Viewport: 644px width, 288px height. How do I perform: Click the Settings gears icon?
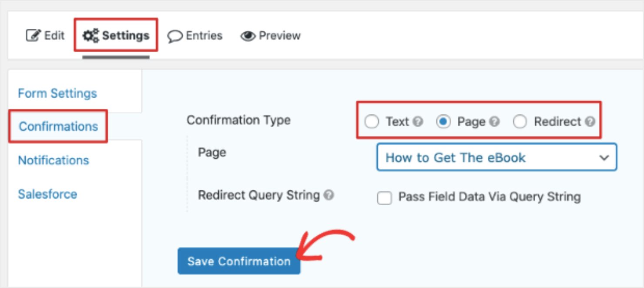coord(91,35)
